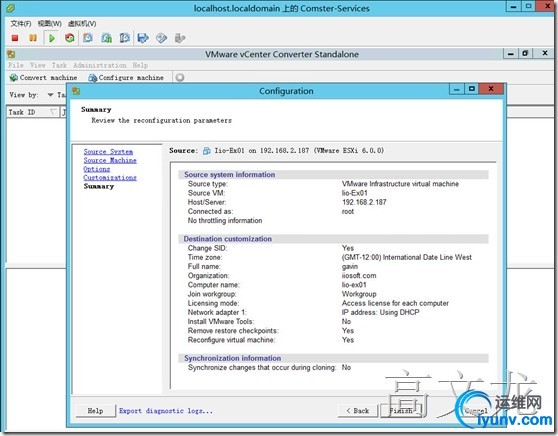Open the Converter View menu
This screenshot has width=558, height=436.
[38, 65]
